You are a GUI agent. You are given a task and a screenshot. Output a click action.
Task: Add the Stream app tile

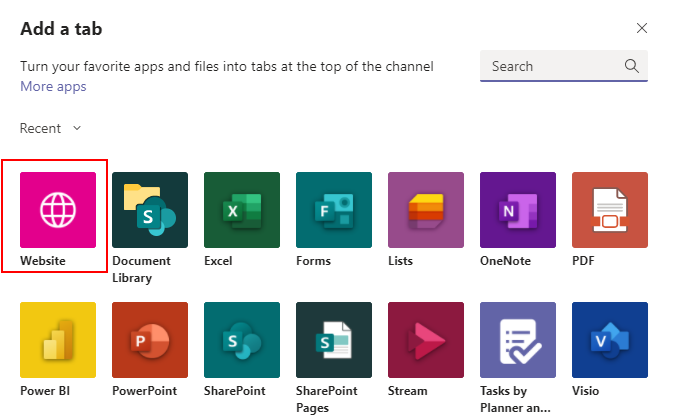tap(425, 340)
